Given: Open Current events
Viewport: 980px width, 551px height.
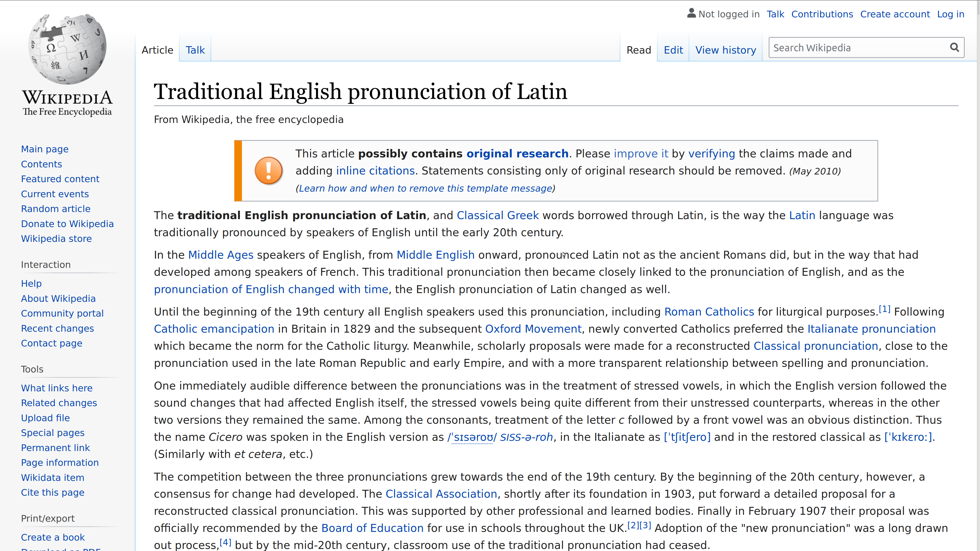Looking at the screenshot, I should coord(55,194).
